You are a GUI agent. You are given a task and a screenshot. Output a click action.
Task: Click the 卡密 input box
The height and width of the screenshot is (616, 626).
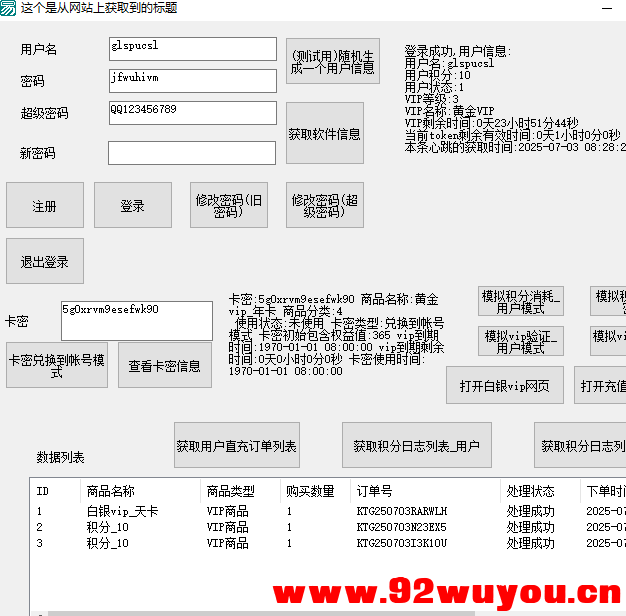[x=137, y=320]
